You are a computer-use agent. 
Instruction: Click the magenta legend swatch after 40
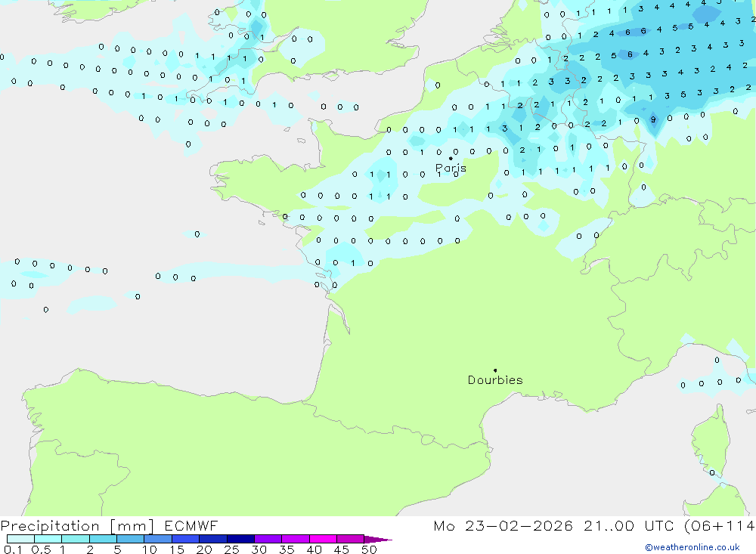[x=323, y=539]
